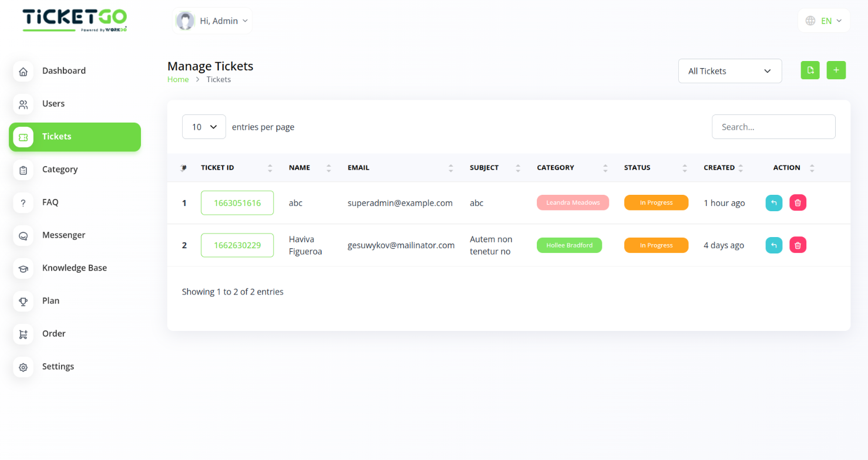Click the green export file icon button
Image resolution: width=868 pixels, height=460 pixels.
coord(810,70)
